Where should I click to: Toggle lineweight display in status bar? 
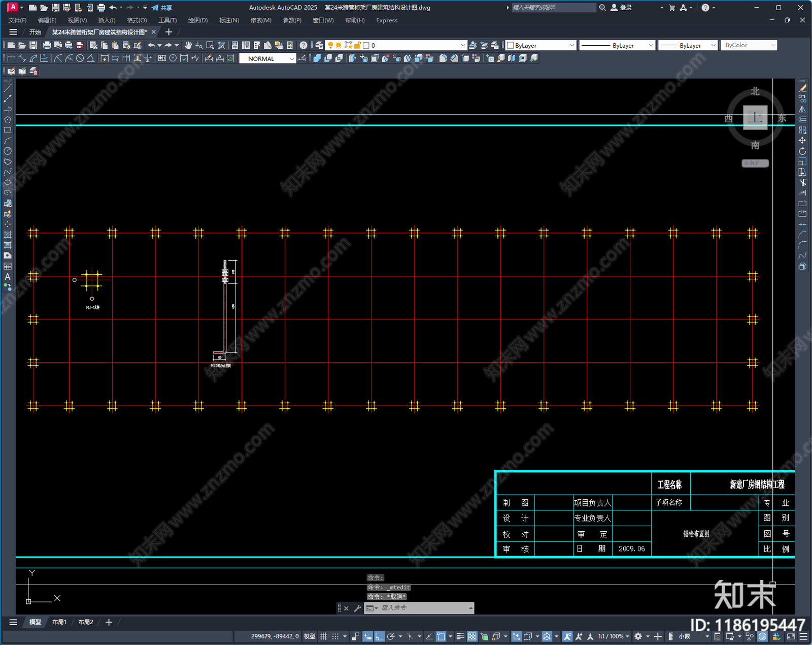460,636
